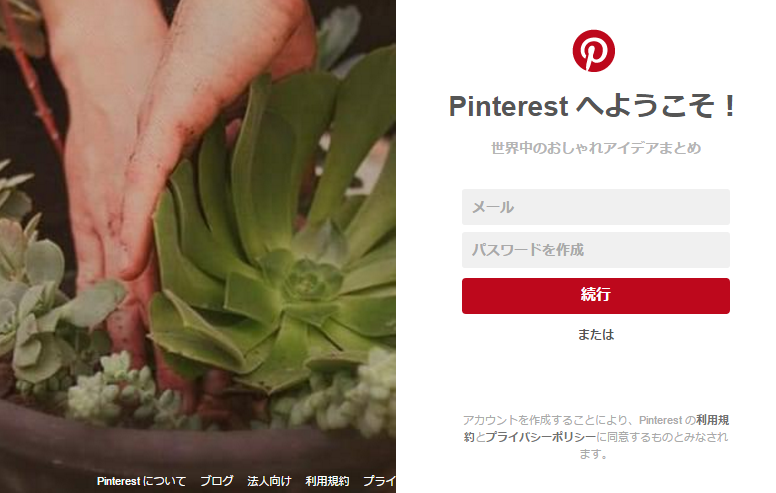
Task: Click the heading Pinterest へようこそ！
Action: pos(593,106)
